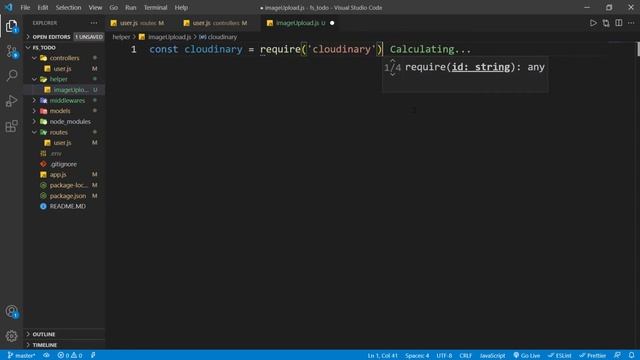Open the Edit menu
This screenshot has width=640, height=360.
point(42,7)
